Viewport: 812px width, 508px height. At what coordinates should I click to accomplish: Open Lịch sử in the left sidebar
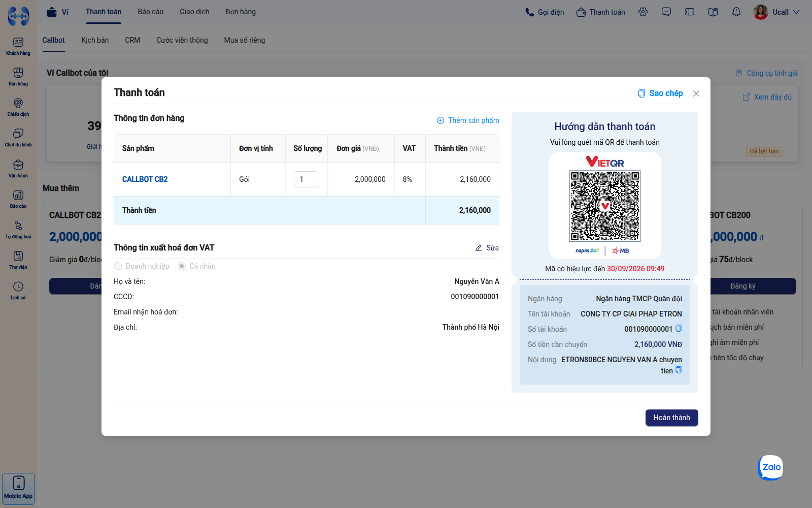(18, 291)
